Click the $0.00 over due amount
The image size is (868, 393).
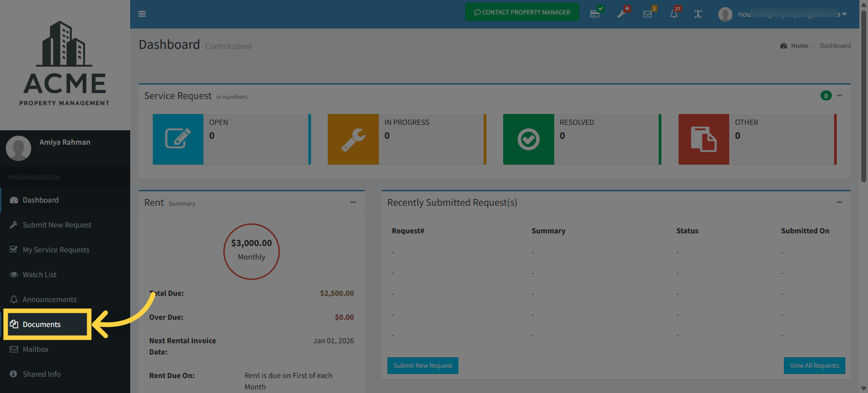point(344,317)
